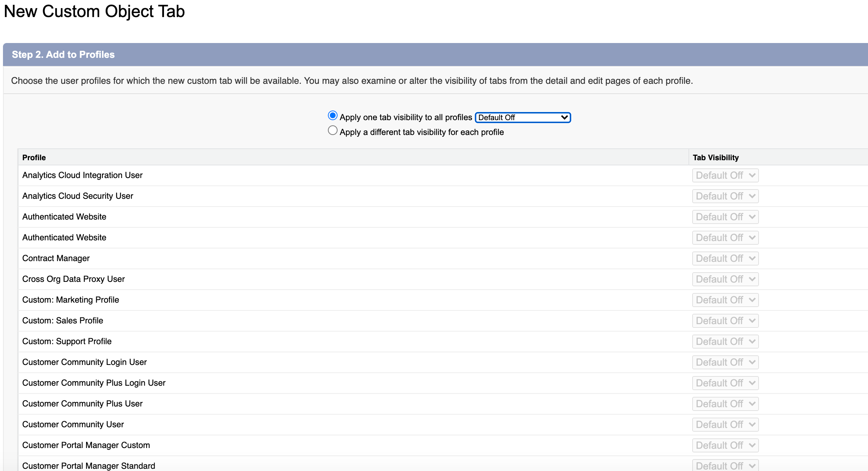The image size is (868, 471).
Task: Click 'Custom: Support Profile' row text
Action: (x=67, y=341)
